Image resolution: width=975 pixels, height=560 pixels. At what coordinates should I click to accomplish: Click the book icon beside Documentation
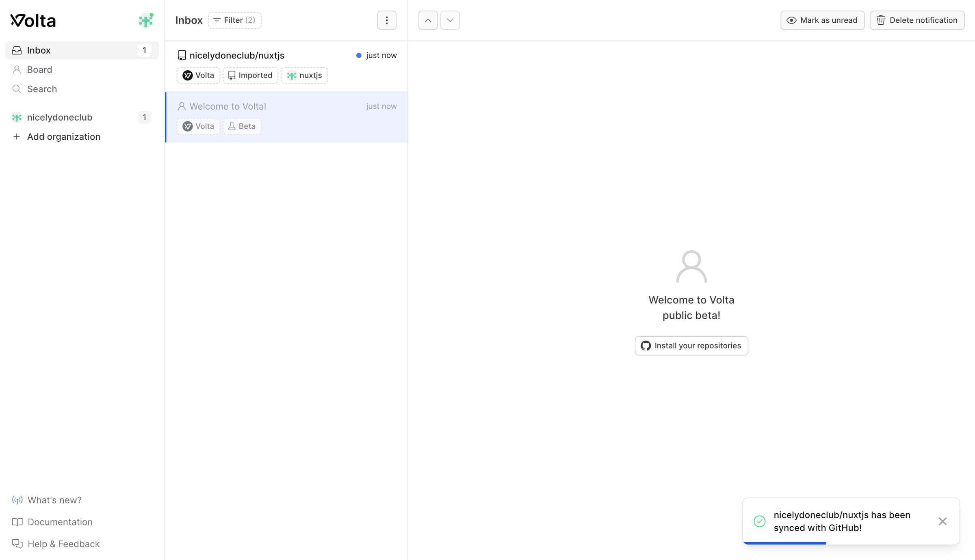tap(17, 522)
